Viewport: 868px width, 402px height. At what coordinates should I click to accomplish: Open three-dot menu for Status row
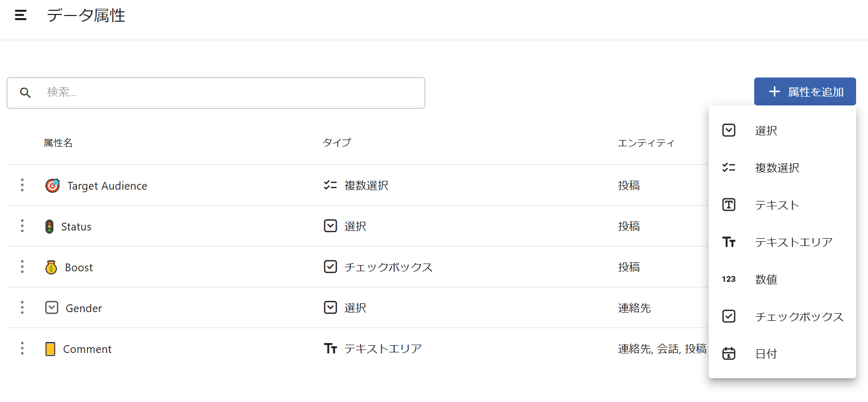pos(22,226)
